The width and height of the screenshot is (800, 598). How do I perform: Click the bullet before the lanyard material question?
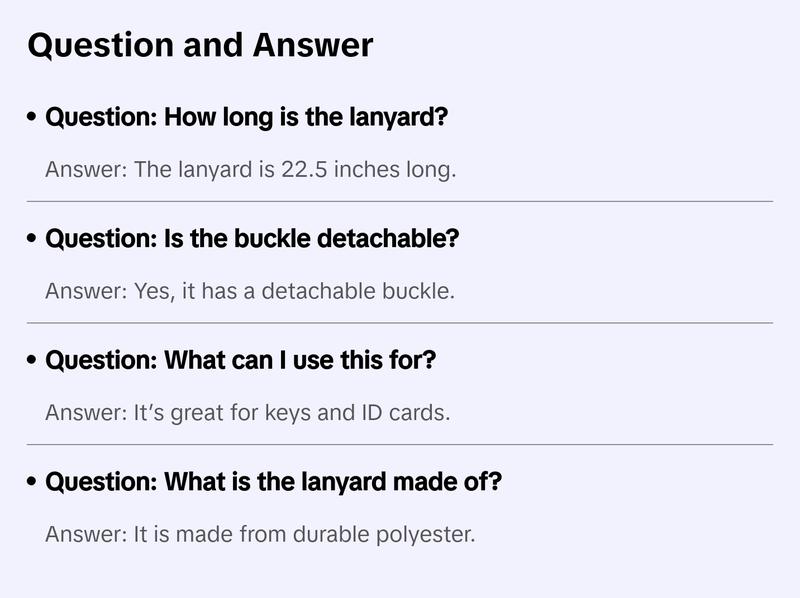point(33,483)
